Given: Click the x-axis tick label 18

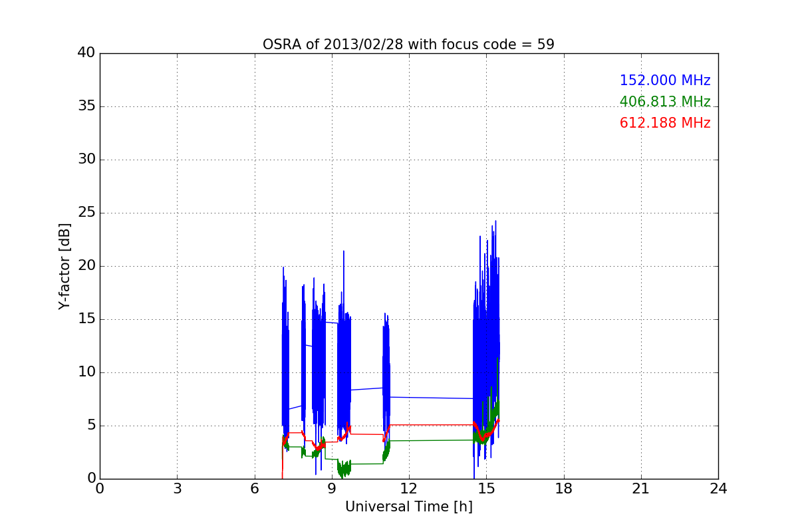Looking at the screenshot, I should point(564,488).
